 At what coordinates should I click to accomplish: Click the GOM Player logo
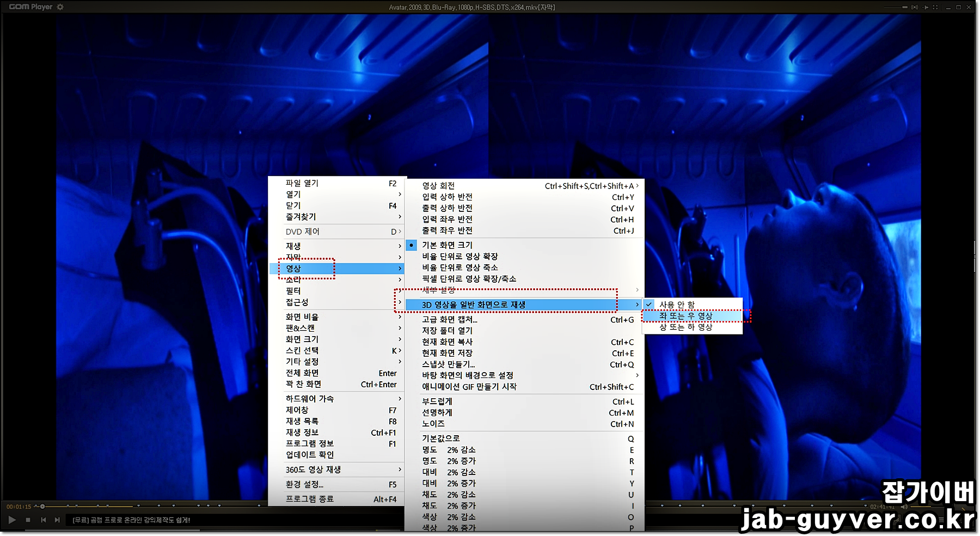coord(30,7)
